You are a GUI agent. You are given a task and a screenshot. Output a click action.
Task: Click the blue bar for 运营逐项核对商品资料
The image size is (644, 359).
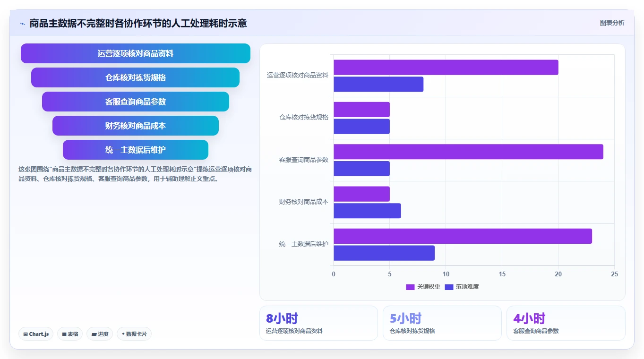click(378, 84)
